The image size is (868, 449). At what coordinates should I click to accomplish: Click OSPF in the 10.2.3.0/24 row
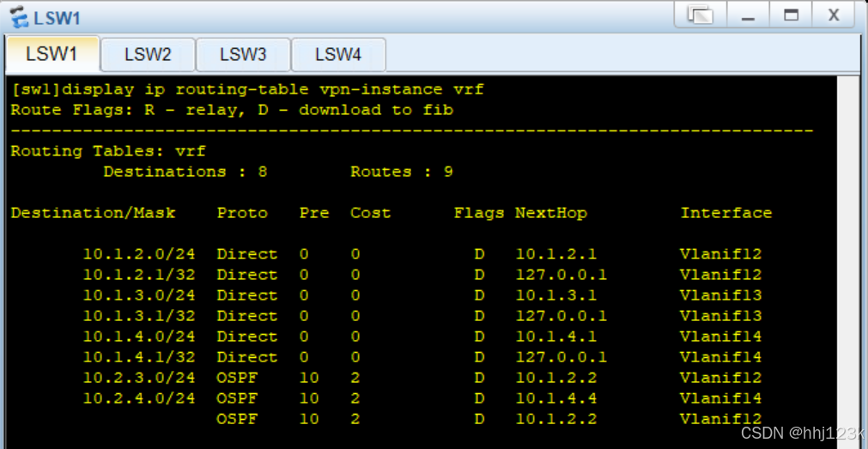pos(237,378)
